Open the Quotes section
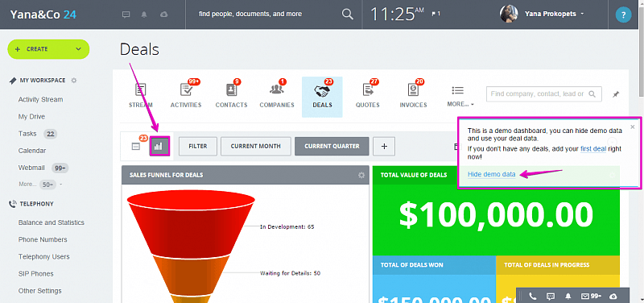The height and width of the screenshot is (303, 644). pos(368,94)
